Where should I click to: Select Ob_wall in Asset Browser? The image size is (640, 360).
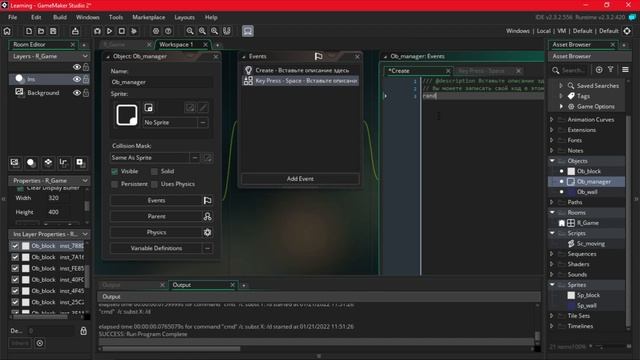pyautogui.click(x=587, y=192)
